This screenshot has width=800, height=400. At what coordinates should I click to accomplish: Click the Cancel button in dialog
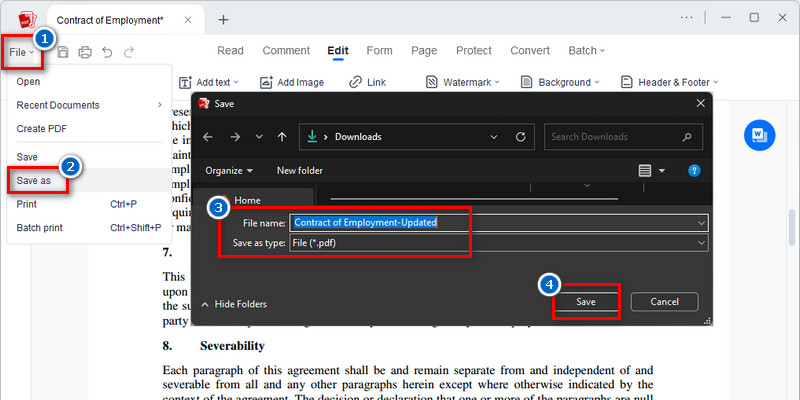click(664, 302)
